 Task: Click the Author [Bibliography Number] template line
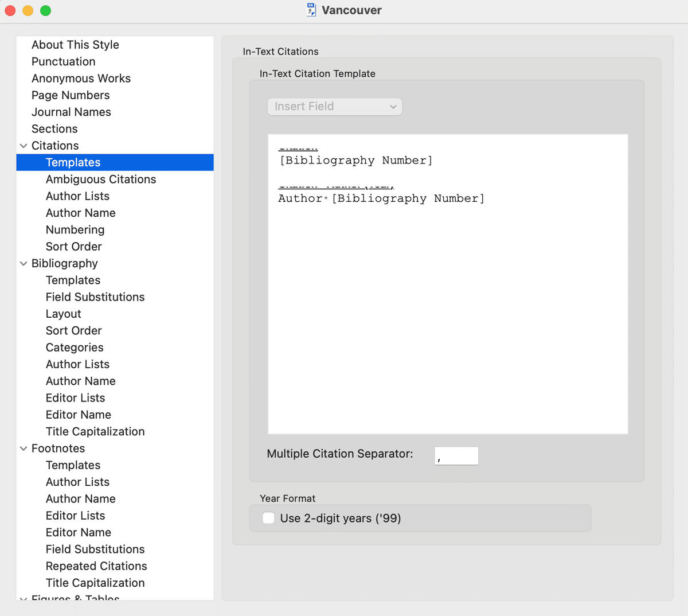(x=381, y=198)
